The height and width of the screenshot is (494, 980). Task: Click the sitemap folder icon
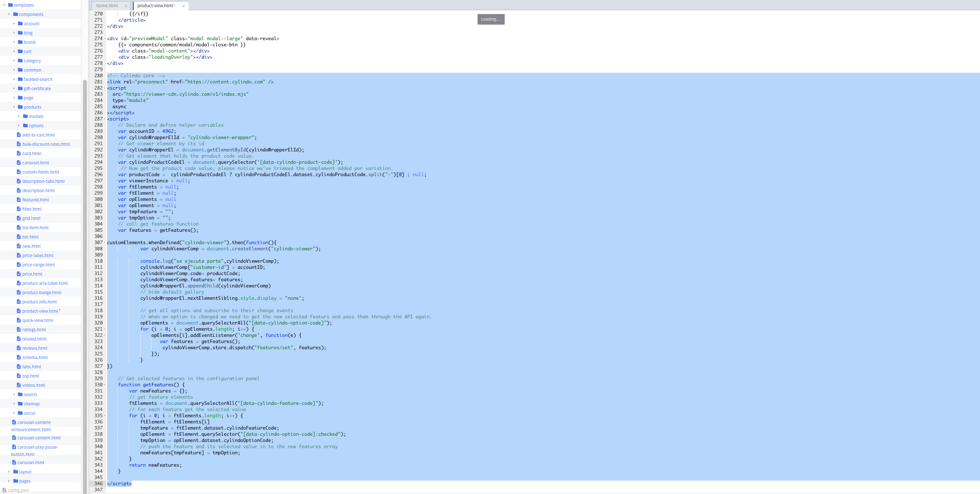(20, 404)
